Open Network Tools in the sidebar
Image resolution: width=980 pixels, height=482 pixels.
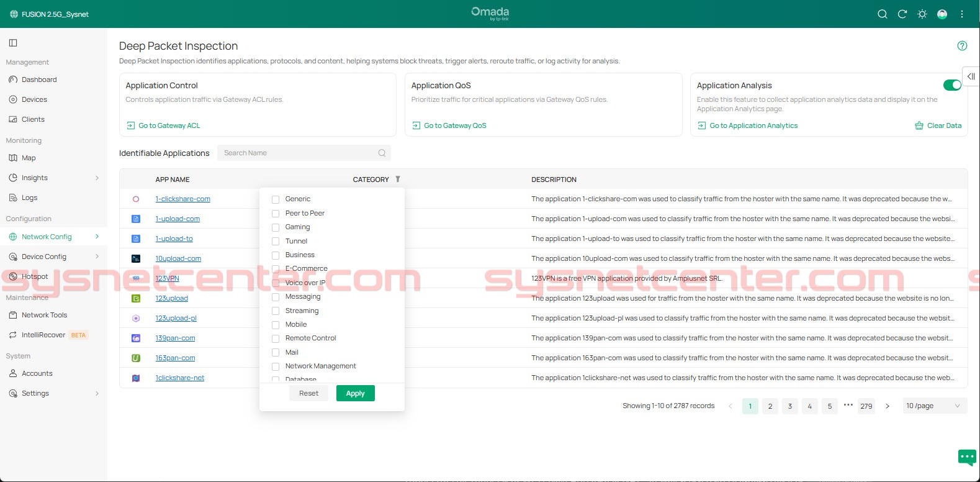[44, 315]
